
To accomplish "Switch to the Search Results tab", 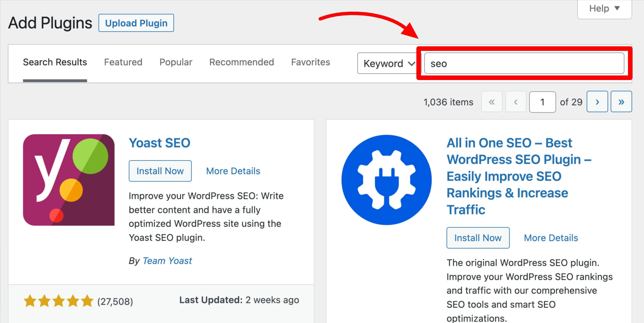I will pyautogui.click(x=55, y=62).
